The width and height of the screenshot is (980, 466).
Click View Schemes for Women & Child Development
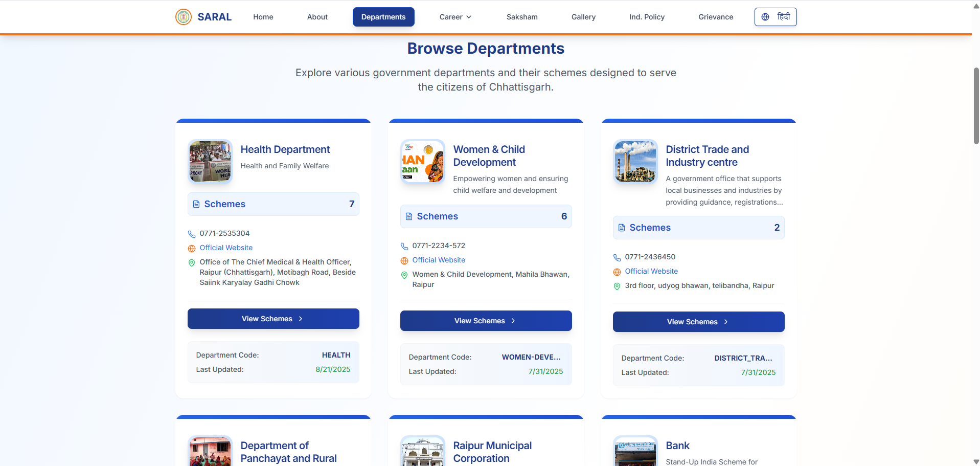pyautogui.click(x=486, y=321)
